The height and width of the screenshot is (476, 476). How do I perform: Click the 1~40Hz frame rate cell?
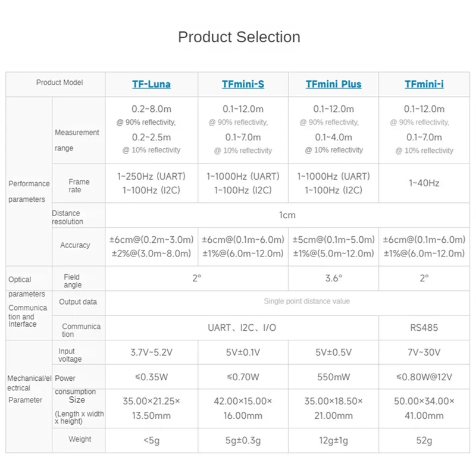(424, 183)
